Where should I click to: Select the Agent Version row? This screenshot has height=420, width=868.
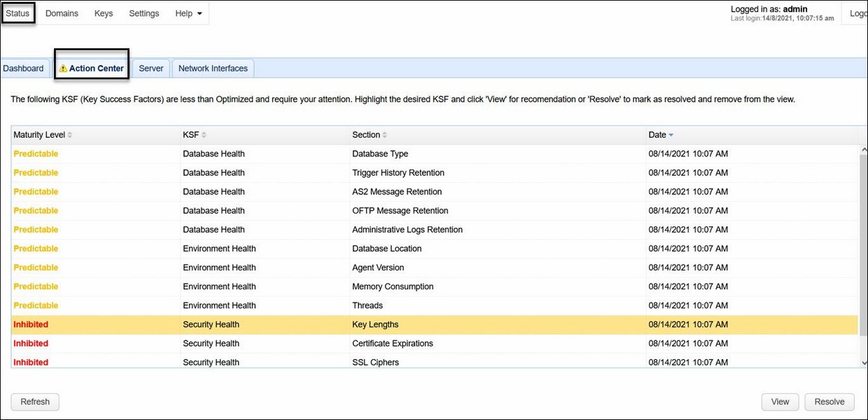[435, 268]
